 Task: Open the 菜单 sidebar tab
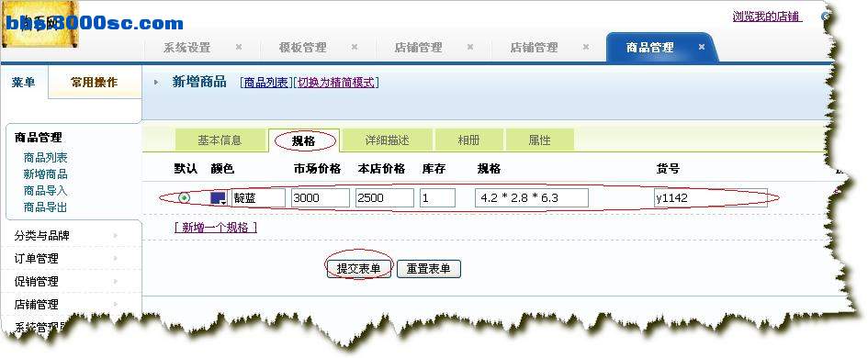[x=23, y=83]
